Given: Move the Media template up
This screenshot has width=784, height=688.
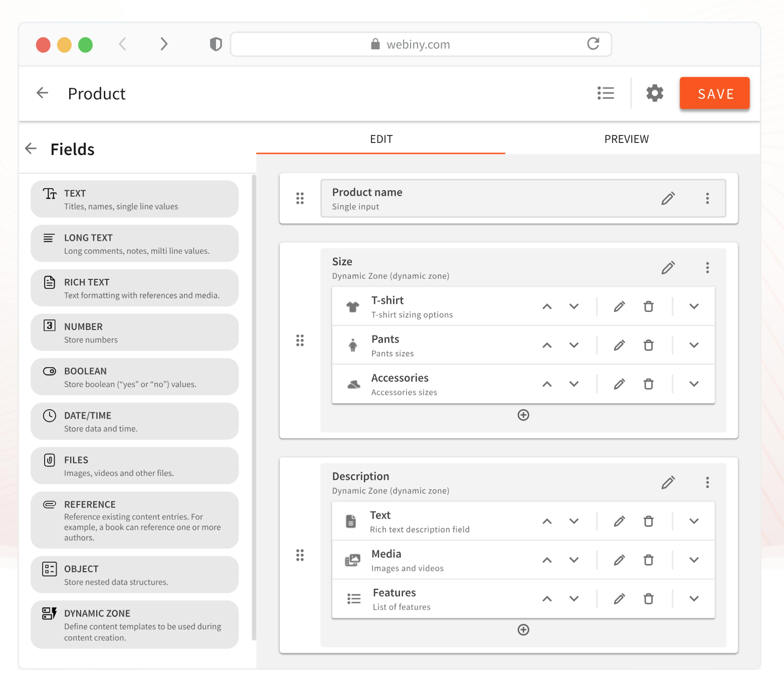Looking at the screenshot, I should click(x=547, y=560).
